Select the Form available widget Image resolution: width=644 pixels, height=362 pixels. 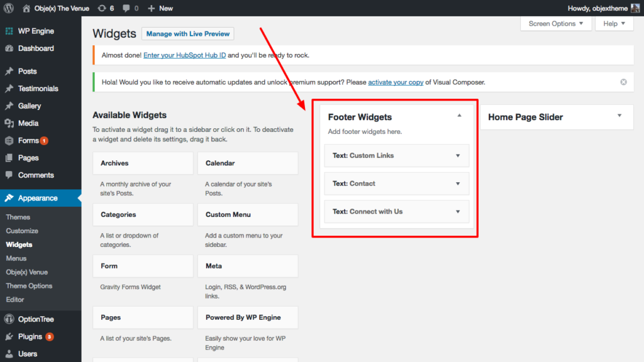(x=143, y=266)
